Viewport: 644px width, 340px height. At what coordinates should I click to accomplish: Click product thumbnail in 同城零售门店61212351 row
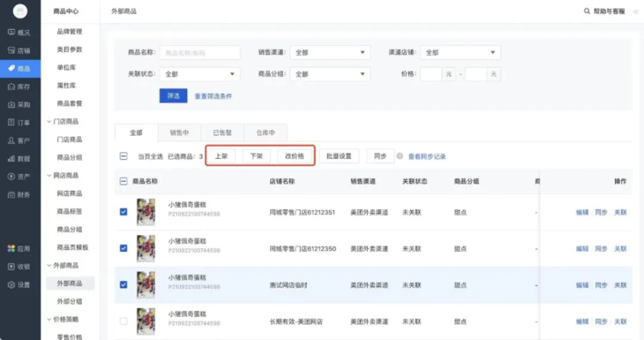(x=146, y=212)
